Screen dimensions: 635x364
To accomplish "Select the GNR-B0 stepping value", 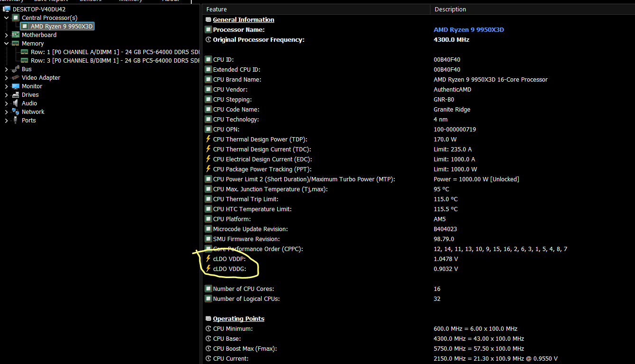I will pos(444,99).
